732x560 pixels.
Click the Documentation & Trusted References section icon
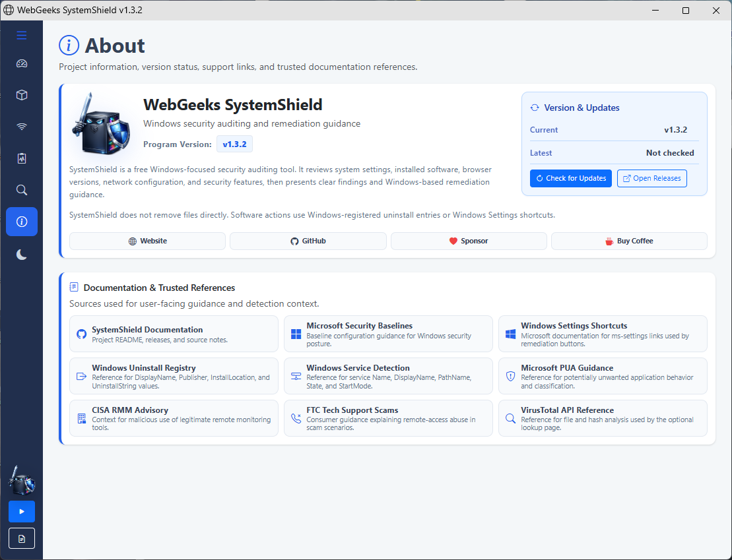74,286
